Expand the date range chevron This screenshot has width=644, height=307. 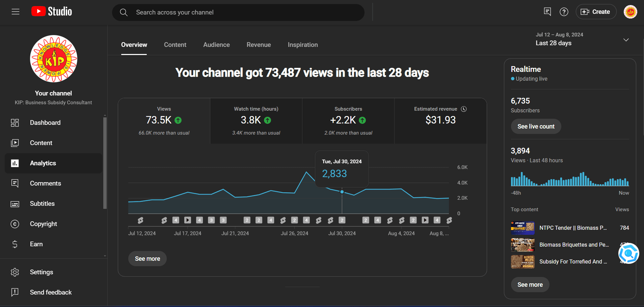tap(626, 40)
